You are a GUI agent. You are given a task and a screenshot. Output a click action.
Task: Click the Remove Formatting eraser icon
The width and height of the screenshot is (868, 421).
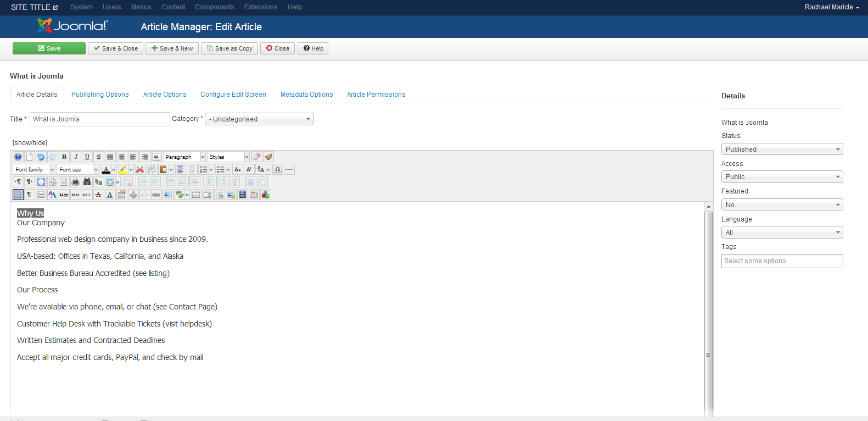coord(256,157)
